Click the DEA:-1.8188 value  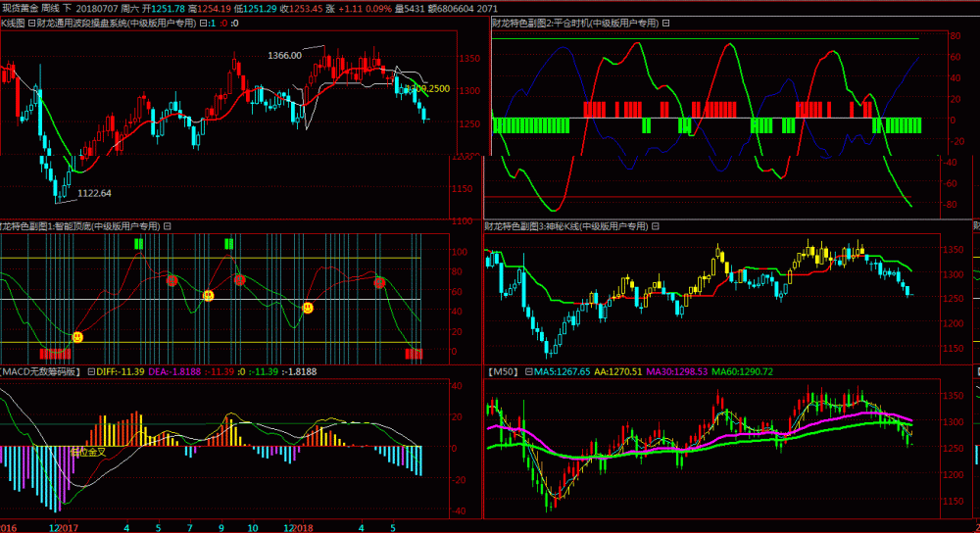[x=174, y=371]
